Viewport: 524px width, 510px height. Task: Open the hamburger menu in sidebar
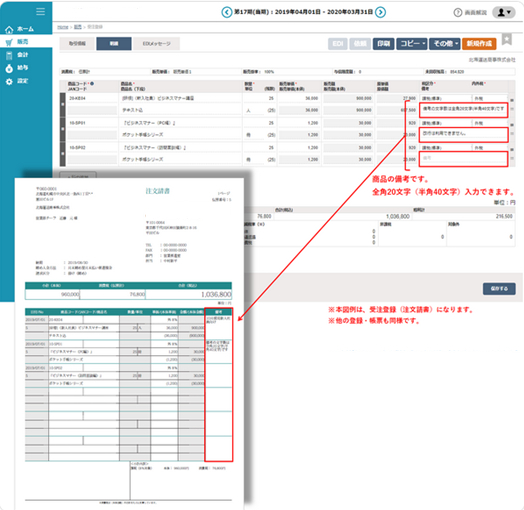[x=40, y=12]
